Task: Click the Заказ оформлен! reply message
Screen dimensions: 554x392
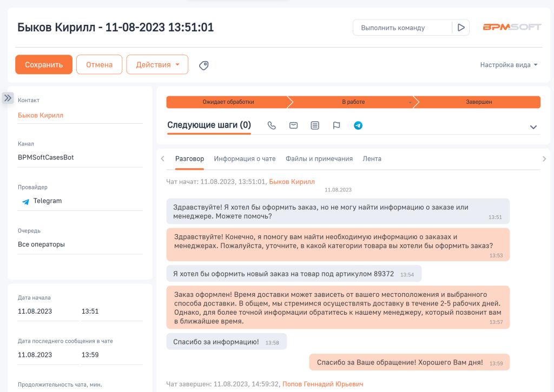Action: [x=338, y=308]
